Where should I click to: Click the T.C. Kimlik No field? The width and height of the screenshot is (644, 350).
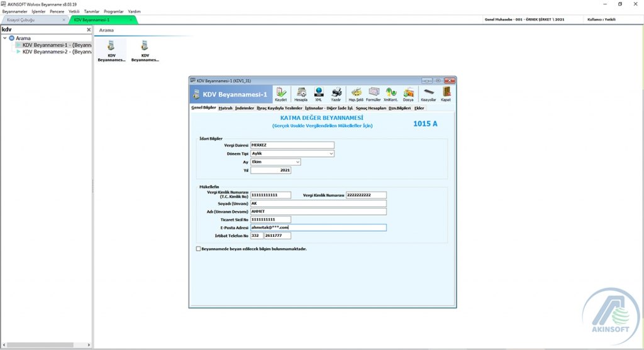click(x=270, y=195)
